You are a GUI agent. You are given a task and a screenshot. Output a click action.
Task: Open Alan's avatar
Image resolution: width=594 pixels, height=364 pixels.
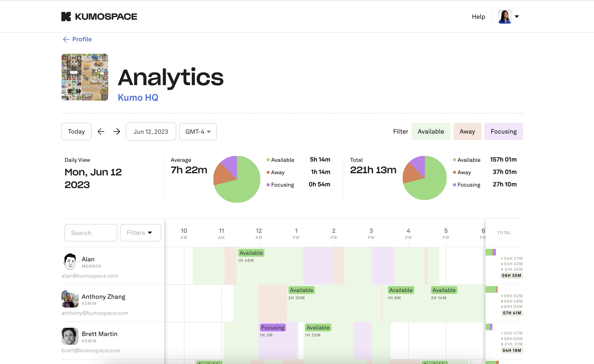pyautogui.click(x=70, y=262)
